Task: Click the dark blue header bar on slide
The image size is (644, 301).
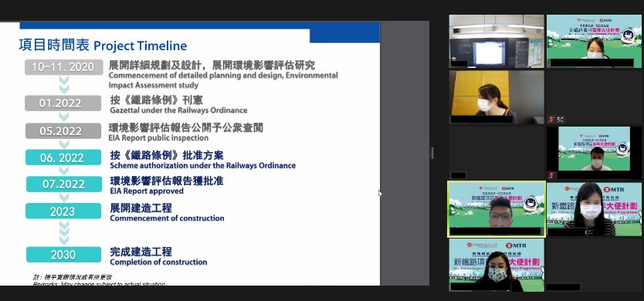Action: coord(199,25)
